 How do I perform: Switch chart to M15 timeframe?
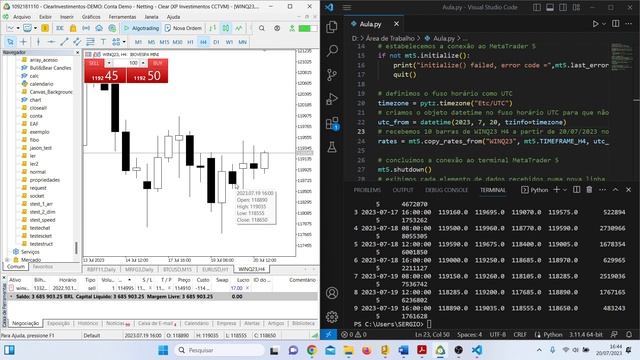click(x=164, y=42)
